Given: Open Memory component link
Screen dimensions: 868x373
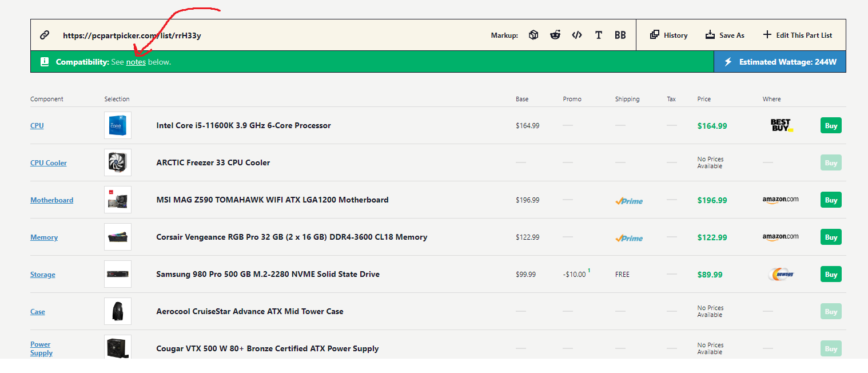Looking at the screenshot, I should [x=44, y=237].
